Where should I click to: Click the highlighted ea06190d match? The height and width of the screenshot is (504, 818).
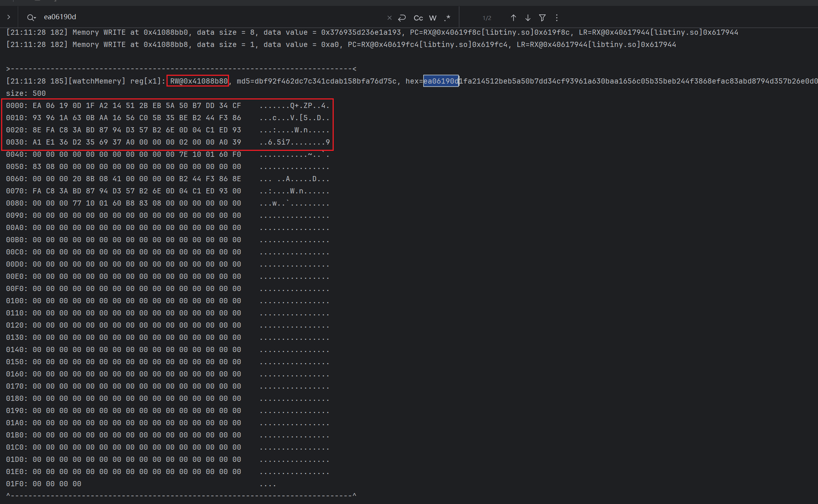(441, 81)
